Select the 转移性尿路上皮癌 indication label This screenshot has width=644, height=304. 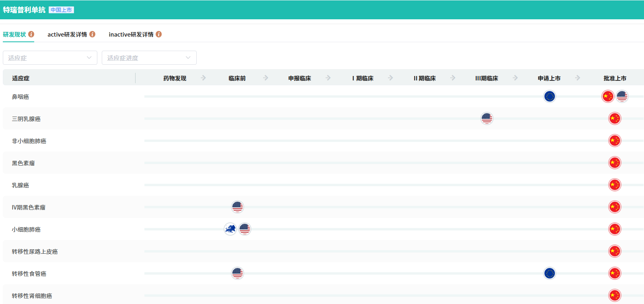point(35,252)
